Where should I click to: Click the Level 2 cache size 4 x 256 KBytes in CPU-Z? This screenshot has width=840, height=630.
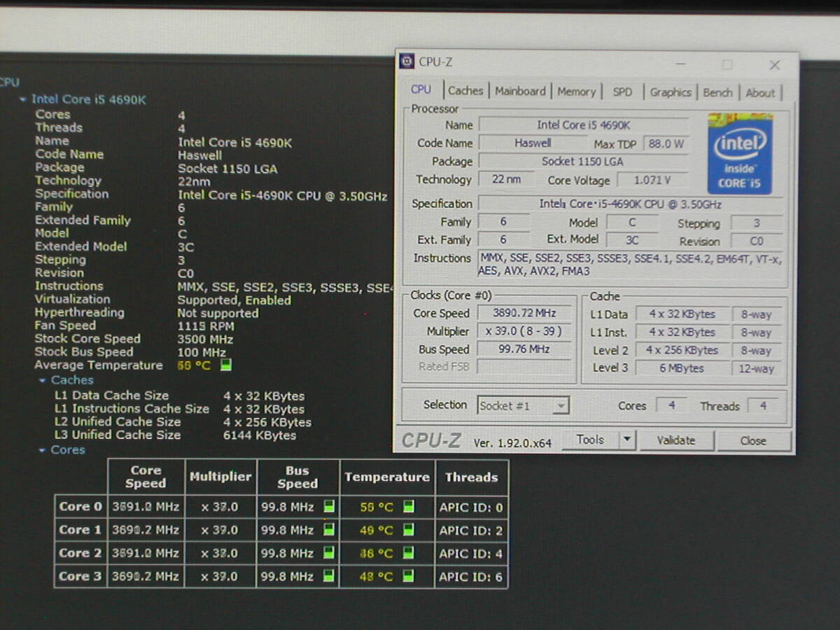pyautogui.click(x=682, y=351)
